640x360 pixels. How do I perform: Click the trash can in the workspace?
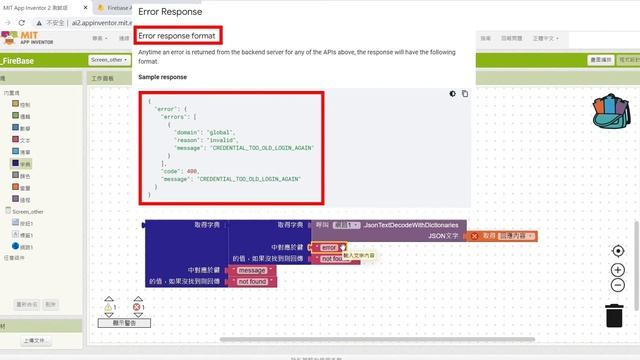click(x=614, y=316)
